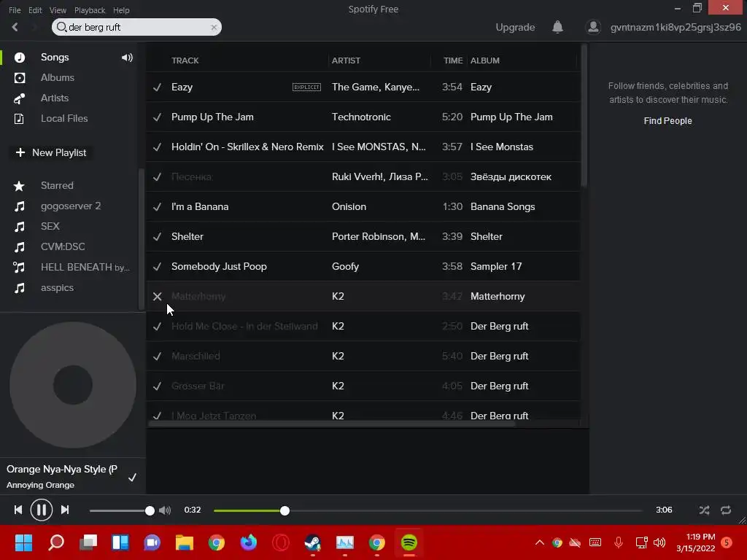Click the horizontal scrollbar under the track list
This screenshot has width=747, height=560.
tap(332, 424)
